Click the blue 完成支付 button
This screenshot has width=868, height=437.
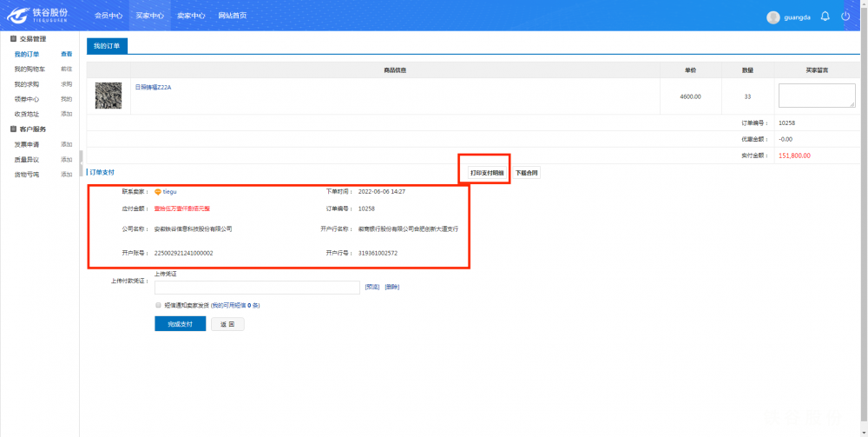tap(180, 324)
